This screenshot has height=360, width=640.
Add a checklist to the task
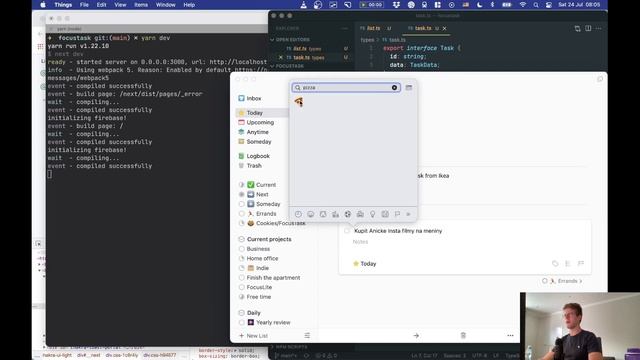click(568, 264)
